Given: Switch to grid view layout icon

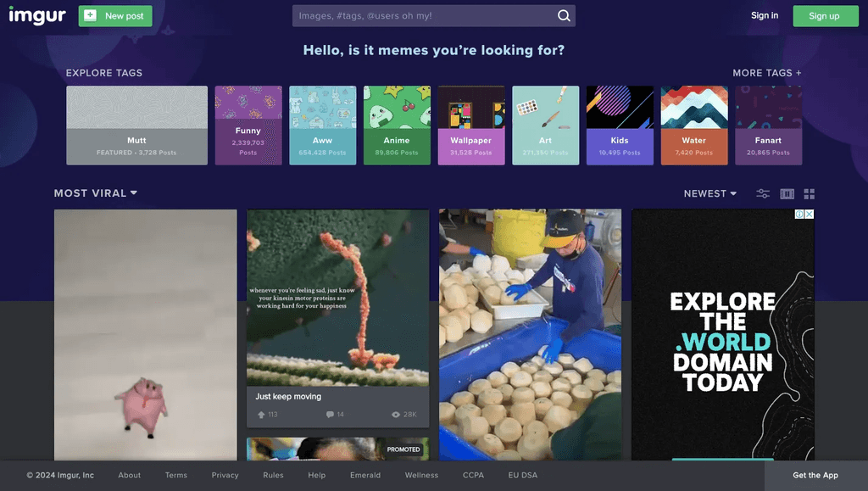Looking at the screenshot, I should point(809,193).
